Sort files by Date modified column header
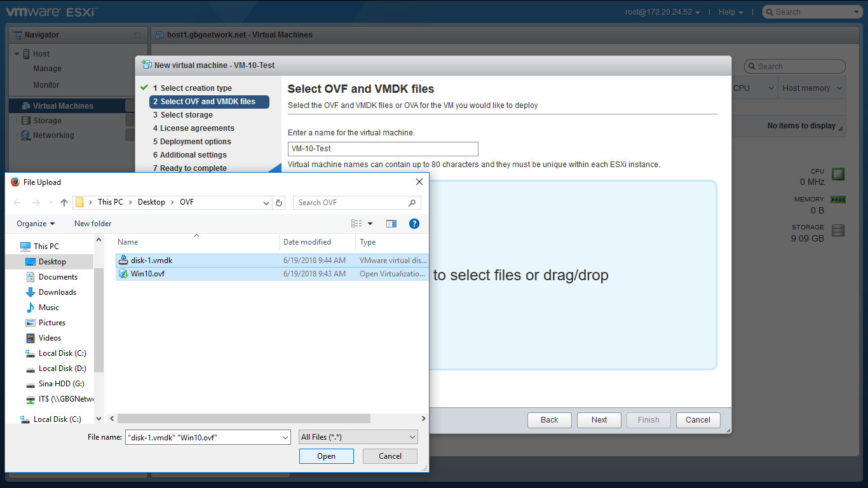868x488 pixels. pyautogui.click(x=307, y=242)
